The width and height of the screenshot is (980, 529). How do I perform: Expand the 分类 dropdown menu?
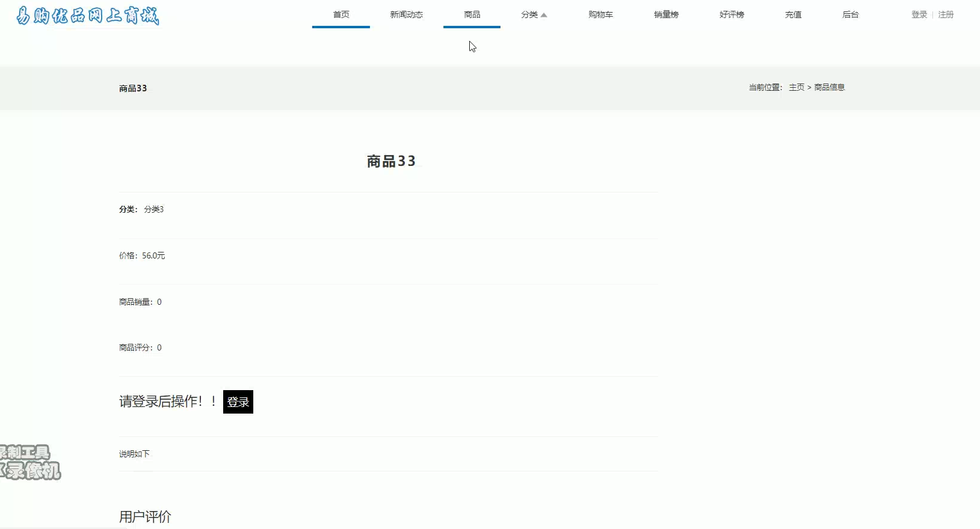click(x=534, y=14)
